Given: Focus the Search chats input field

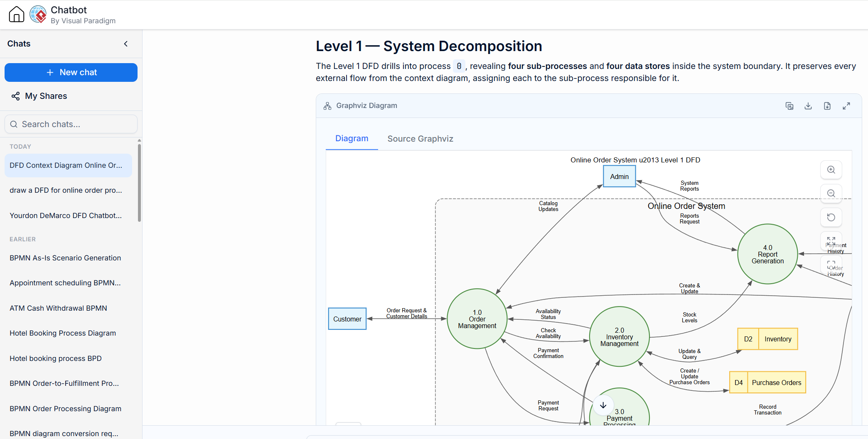Looking at the screenshot, I should [x=71, y=124].
